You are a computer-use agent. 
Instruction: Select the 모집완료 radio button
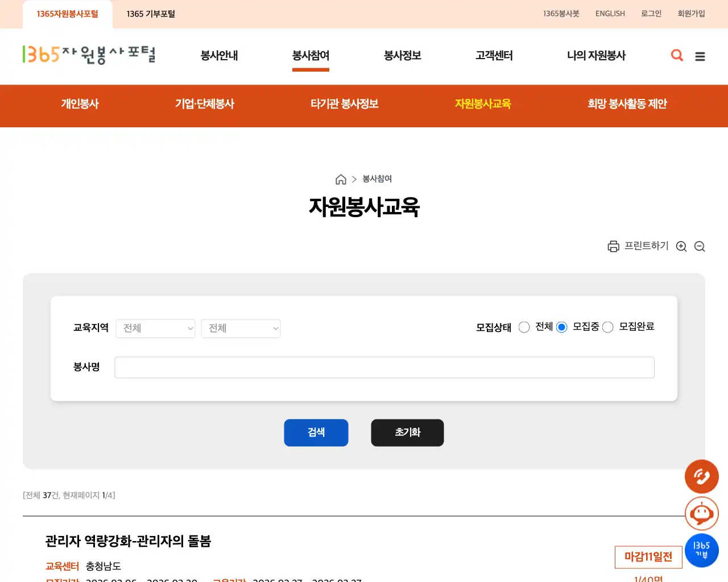pos(607,327)
